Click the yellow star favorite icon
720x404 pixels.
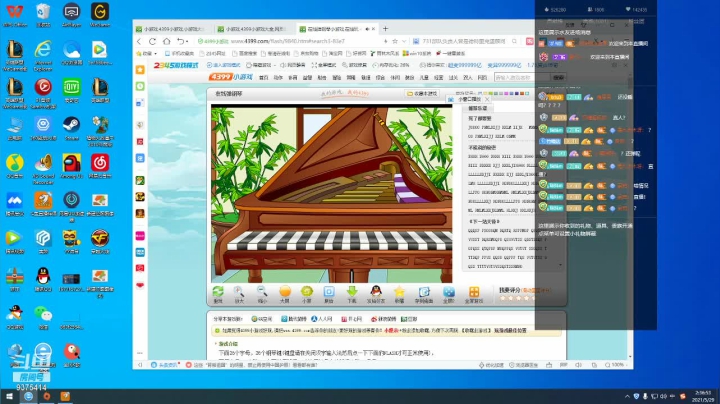pyautogui.click(x=399, y=292)
